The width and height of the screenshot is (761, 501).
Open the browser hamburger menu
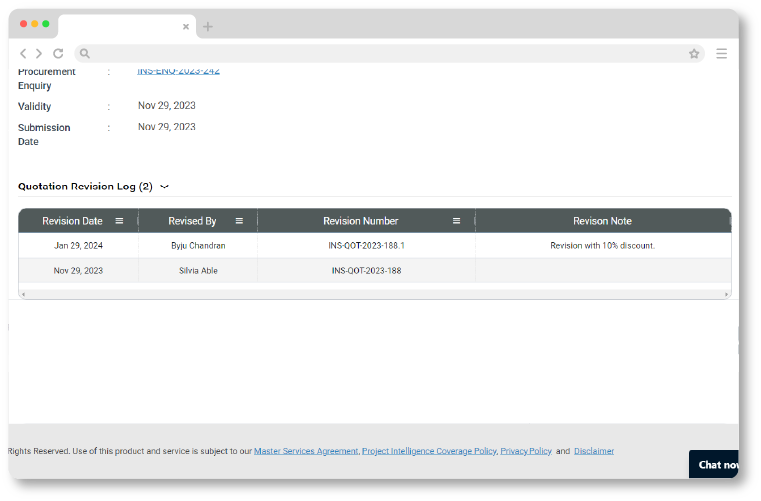click(x=721, y=54)
